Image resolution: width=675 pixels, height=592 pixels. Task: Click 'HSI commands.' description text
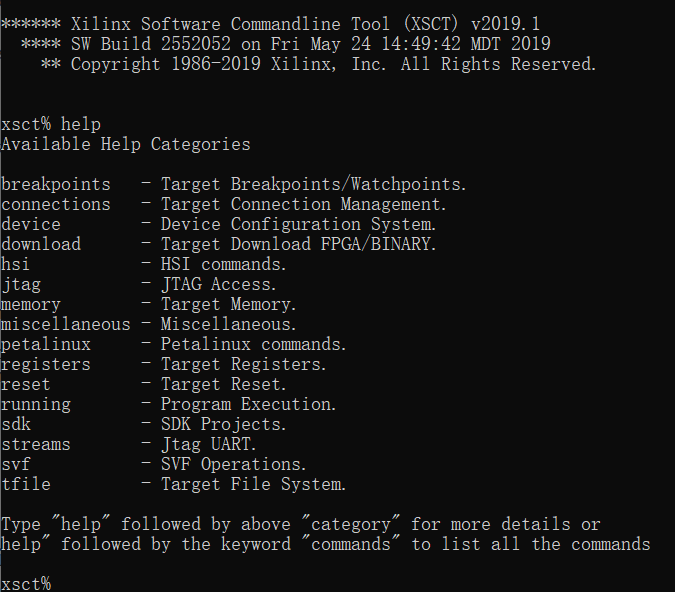coord(224,264)
